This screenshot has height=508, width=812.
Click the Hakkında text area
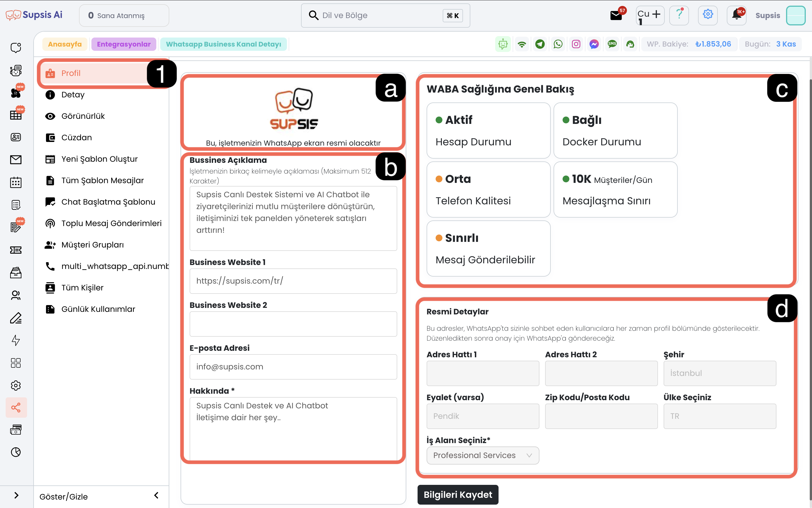coord(293,429)
